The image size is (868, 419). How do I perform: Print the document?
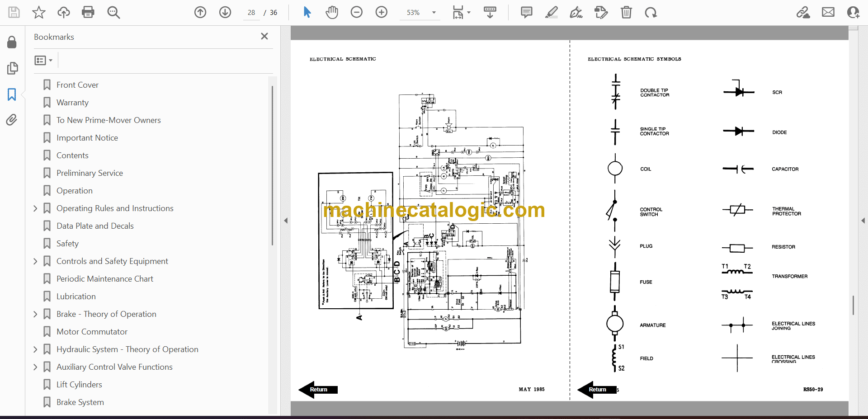(x=88, y=12)
